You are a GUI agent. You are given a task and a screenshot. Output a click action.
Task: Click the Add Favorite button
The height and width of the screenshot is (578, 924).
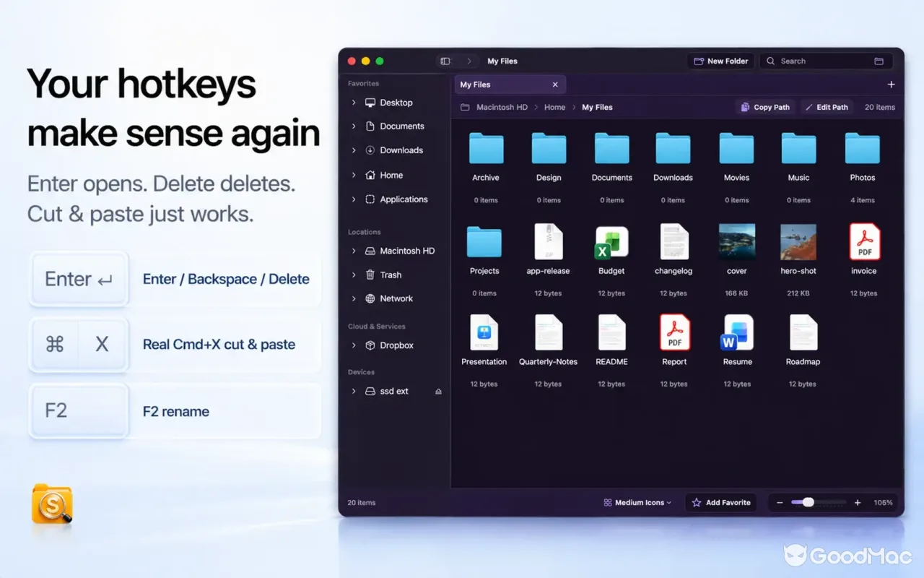click(720, 503)
